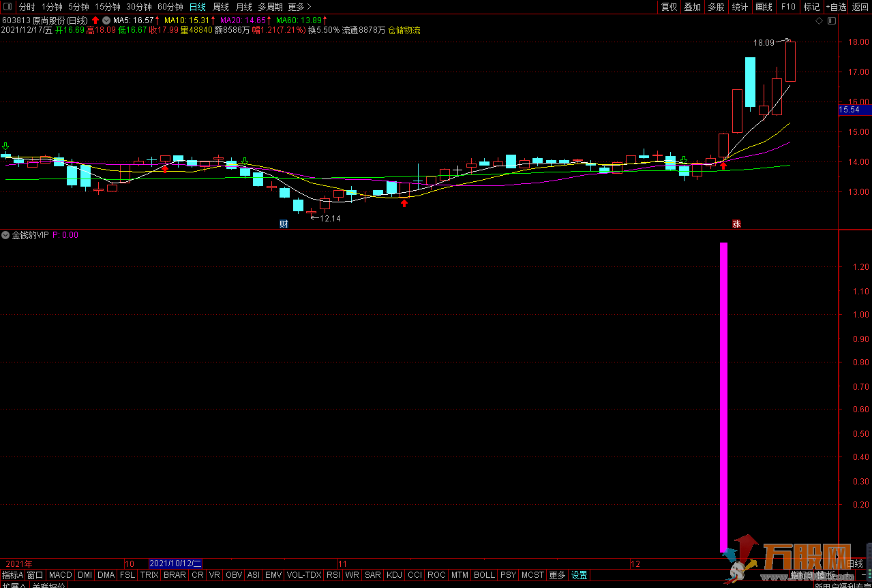Select ROC indicator

tap(436, 575)
